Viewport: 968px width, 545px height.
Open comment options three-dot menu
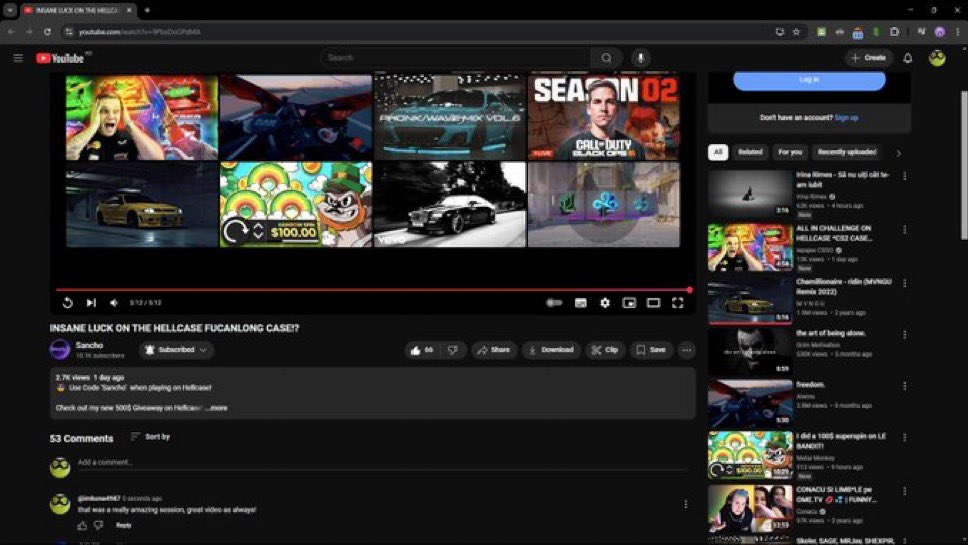point(686,504)
